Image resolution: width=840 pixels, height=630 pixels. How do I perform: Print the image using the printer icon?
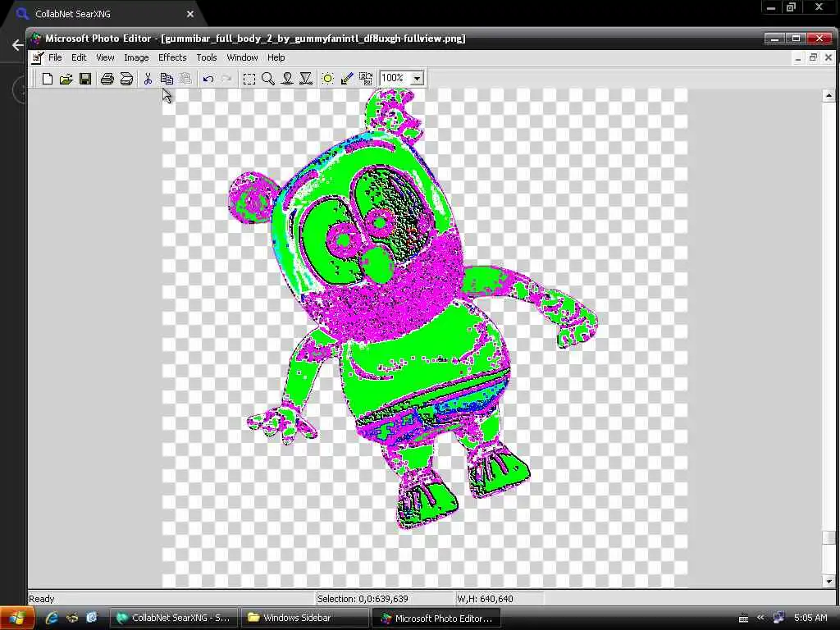(x=107, y=79)
